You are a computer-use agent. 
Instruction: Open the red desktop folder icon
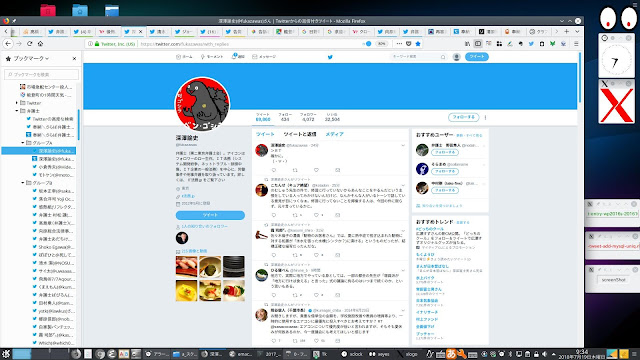coord(48,10)
